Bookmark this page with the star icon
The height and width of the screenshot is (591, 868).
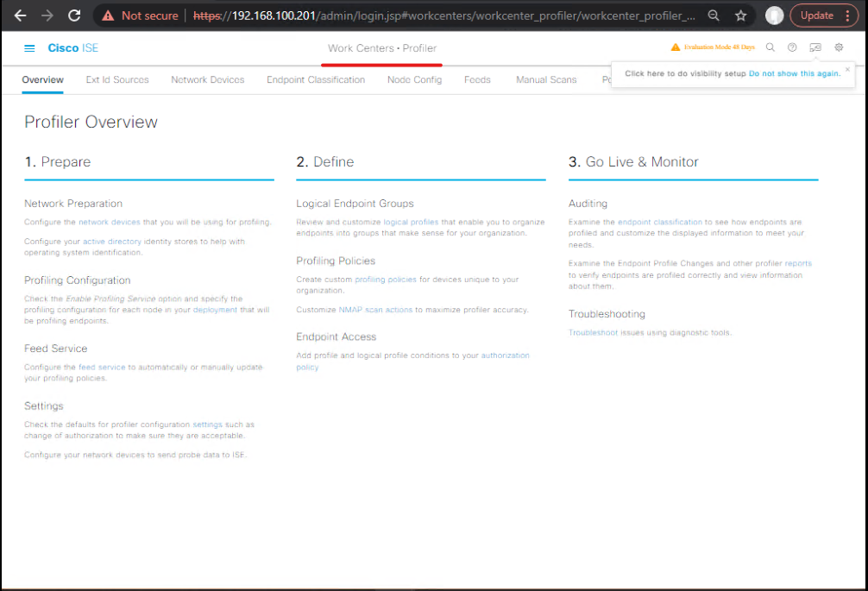[740, 16]
